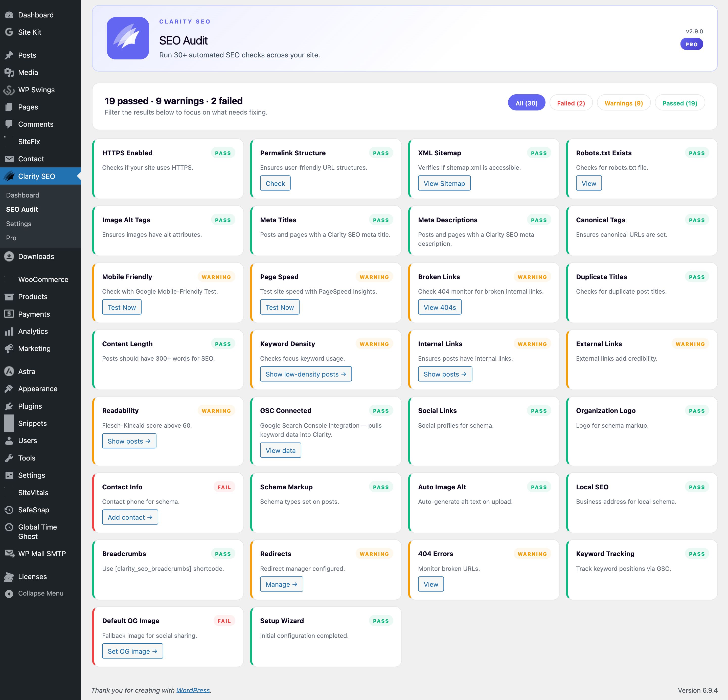Screen dimensions: 728x700
Task: Click Test Now under Page Speed
Action: point(280,307)
